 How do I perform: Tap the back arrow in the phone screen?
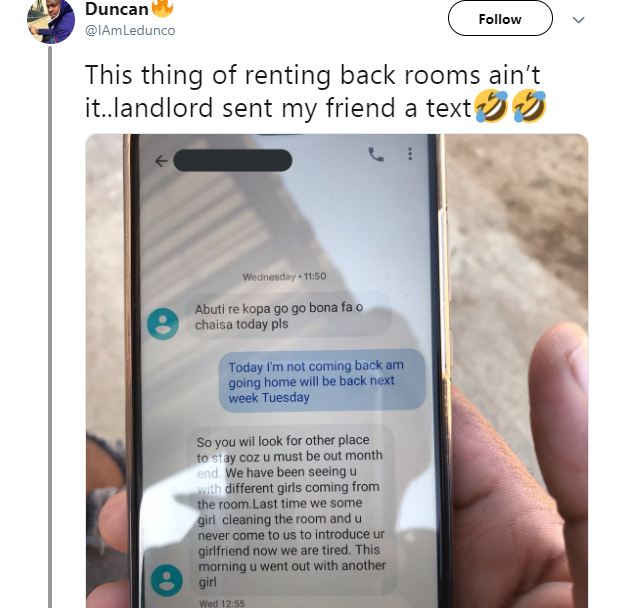(161, 161)
